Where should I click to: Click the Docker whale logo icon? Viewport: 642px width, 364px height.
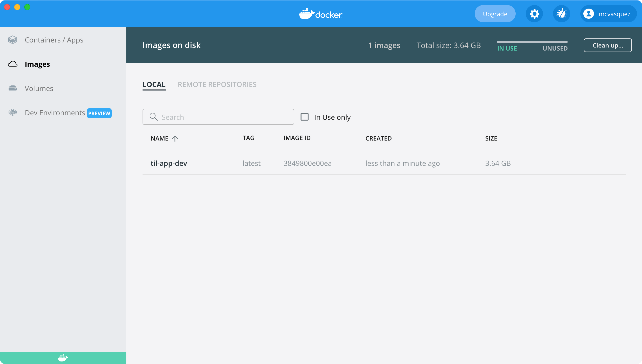[306, 13]
